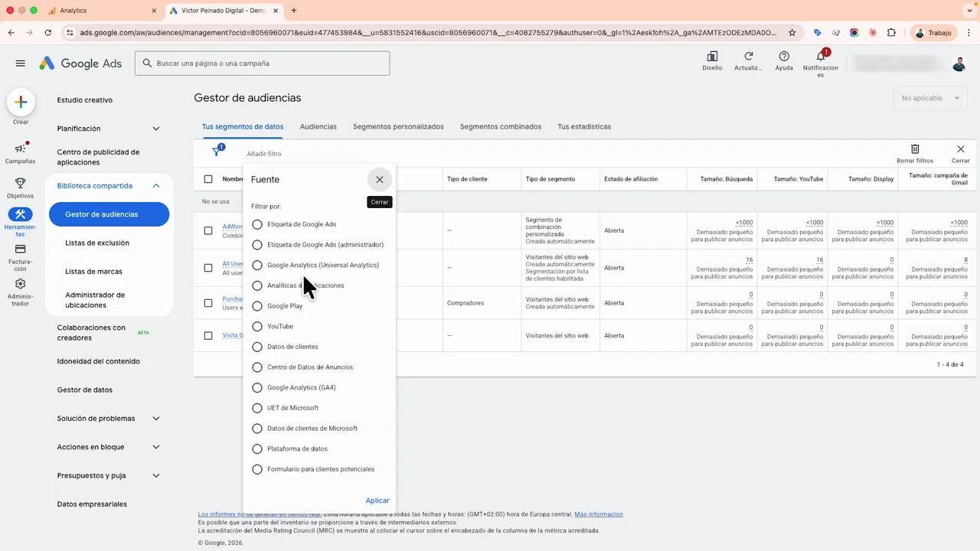This screenshot has width=980, height=551.
Task: Switch to the Audiencias tab
Action: pos(318,127)
